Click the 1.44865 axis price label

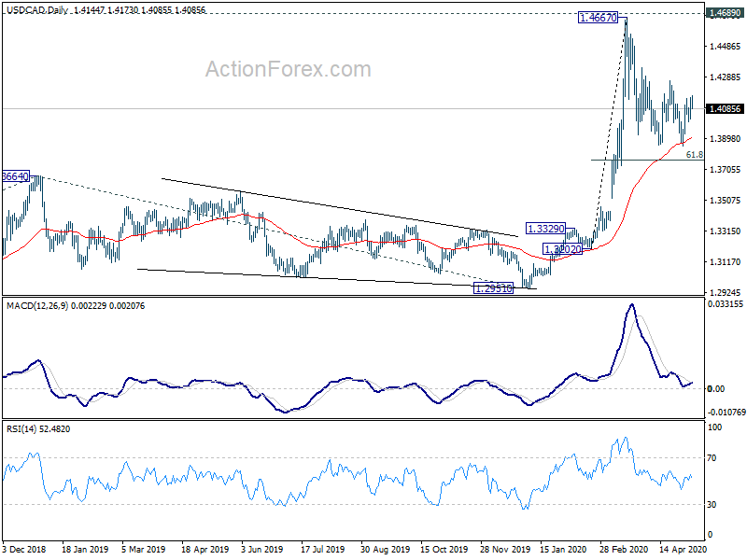[x=726, y=46]
